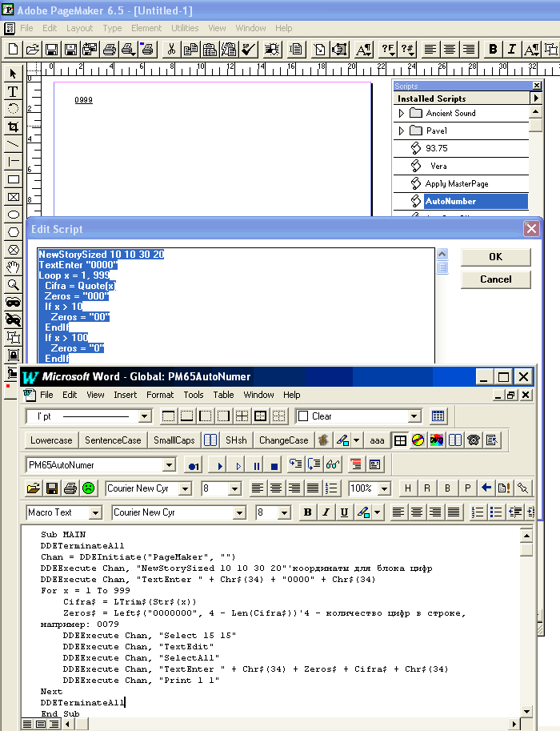The width and height of the screenshot is (560, 731).
Task: Click PageMaker Print icon
Action: point(109,49)
